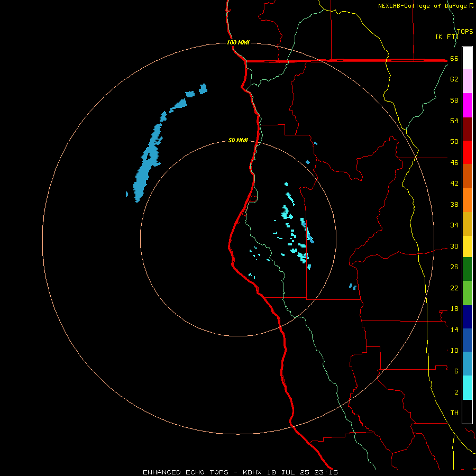Click the 46 scale value
This screenshot has width=476, height=476.
[x=454, y=162]
